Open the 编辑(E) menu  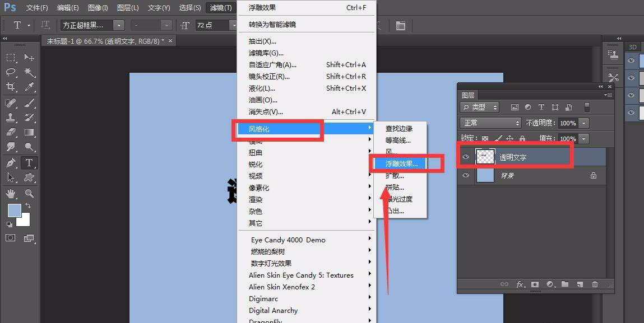(x=68, y=8)
